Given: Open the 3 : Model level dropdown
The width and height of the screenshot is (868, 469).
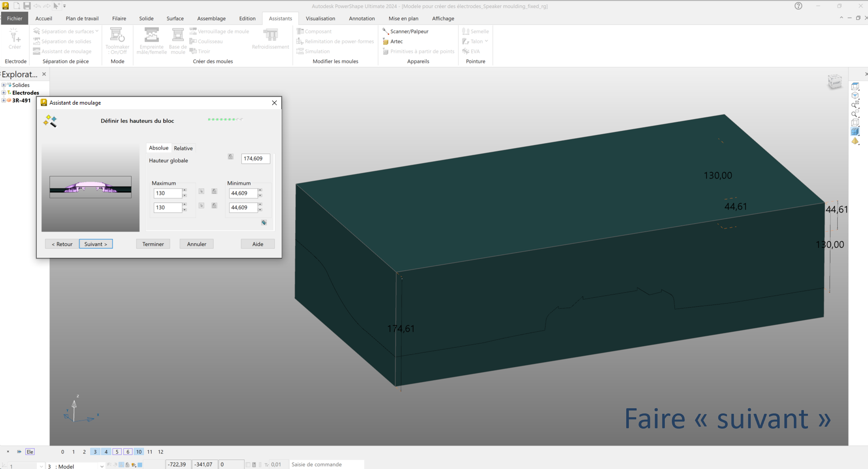Looking at the screenshot, I should click(x=102, y=466).
